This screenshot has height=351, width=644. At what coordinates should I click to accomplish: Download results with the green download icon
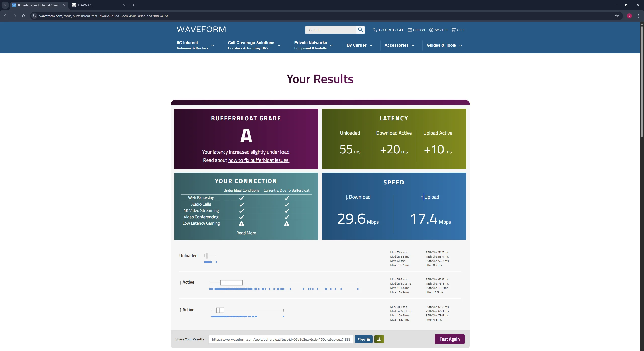tap(379, 339)
